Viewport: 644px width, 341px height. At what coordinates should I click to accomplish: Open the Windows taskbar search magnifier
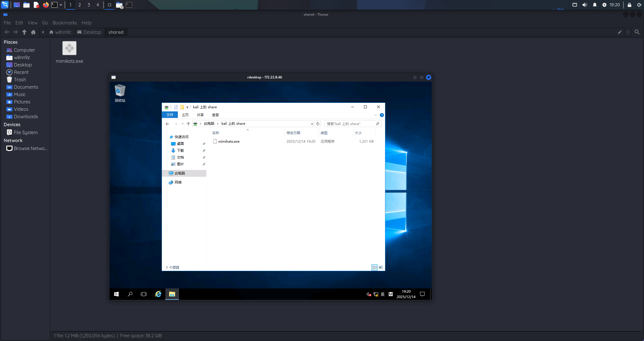point(130,294)
